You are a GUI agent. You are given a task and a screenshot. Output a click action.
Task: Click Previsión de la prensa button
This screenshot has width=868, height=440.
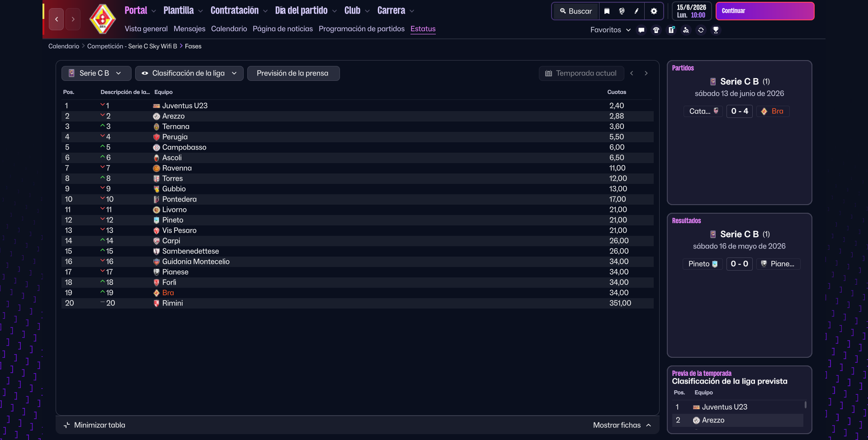tap(293, 73)
